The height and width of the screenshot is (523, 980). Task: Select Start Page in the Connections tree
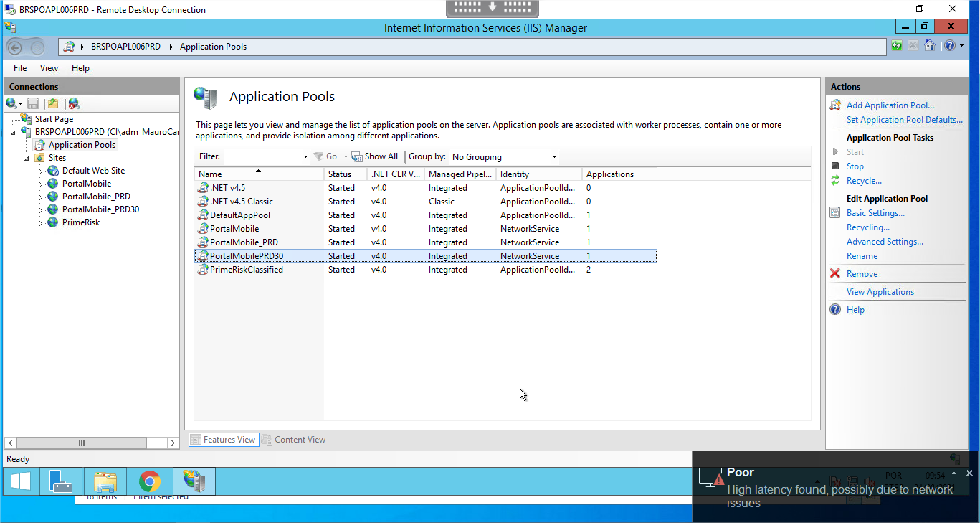54,119
